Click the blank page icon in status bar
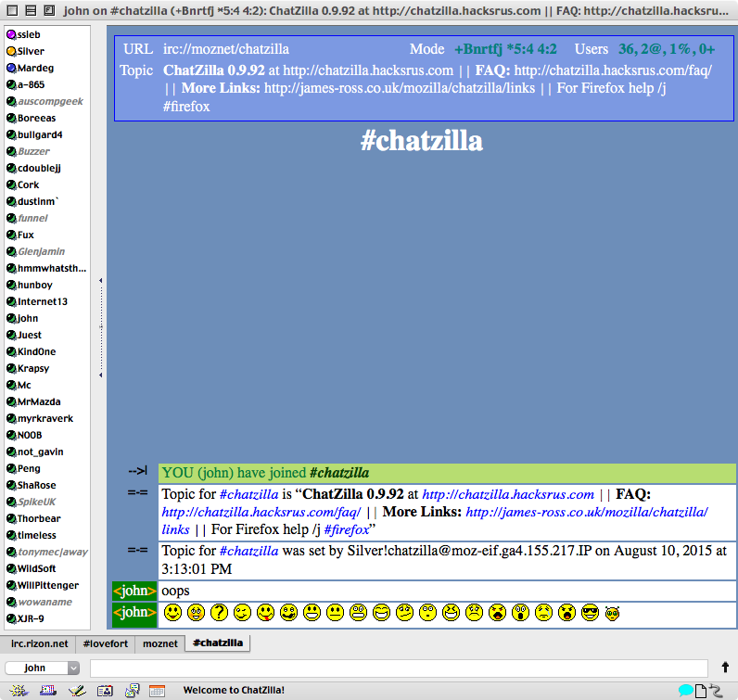 [701, 690]
